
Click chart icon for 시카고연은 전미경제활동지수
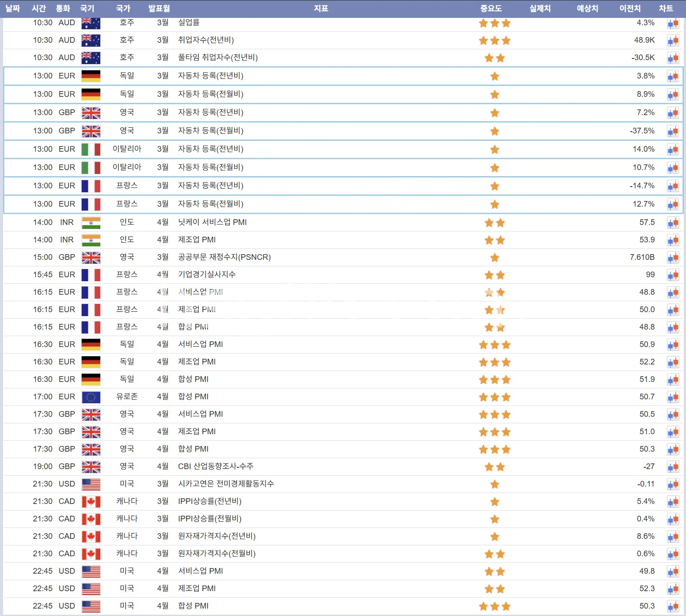(673, 484)
